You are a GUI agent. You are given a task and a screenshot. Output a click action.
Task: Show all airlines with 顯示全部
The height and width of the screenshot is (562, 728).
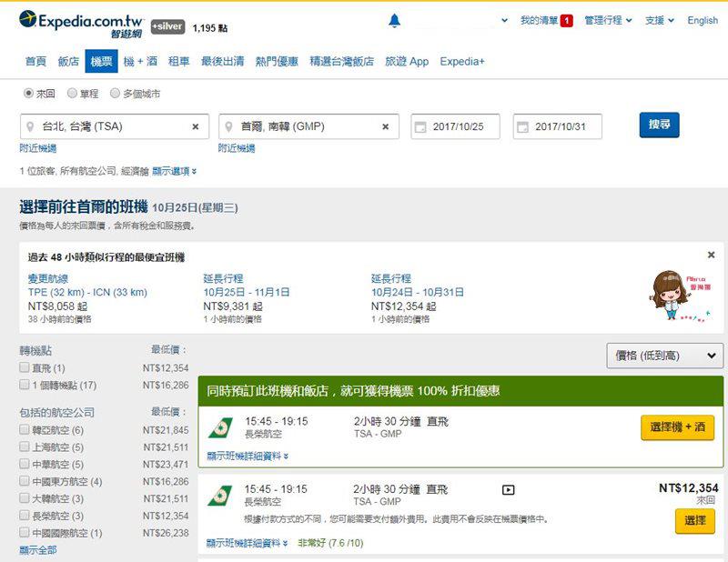tap(38, 550)
